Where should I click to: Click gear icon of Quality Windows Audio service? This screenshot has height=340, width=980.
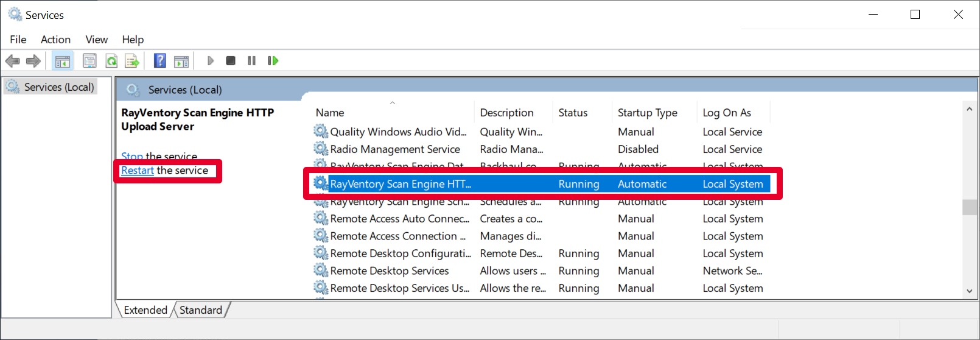(x=321, y=131)
